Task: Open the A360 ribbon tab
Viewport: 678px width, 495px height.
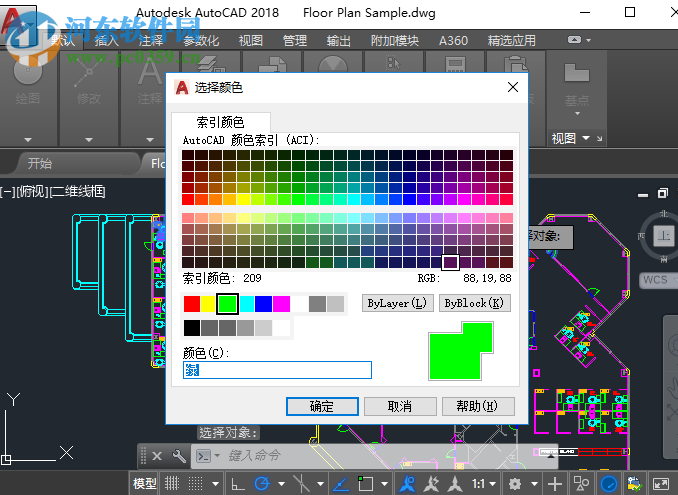Action: coord(453,41)
